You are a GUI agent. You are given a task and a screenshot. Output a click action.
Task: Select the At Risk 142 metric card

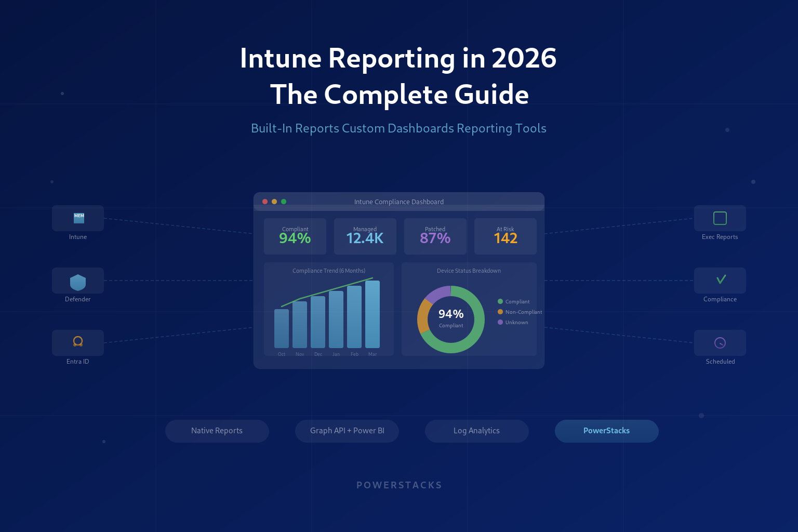(x=505, y=236)
